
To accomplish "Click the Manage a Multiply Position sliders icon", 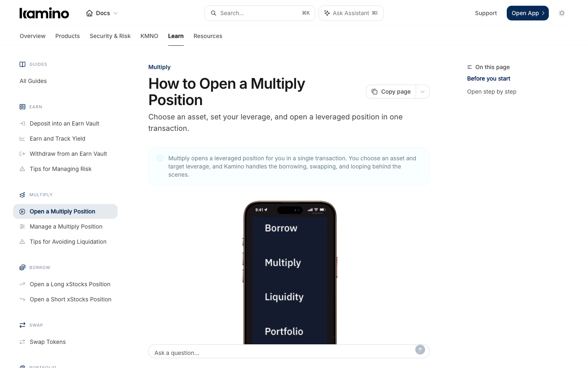I will tap(22, 227).
